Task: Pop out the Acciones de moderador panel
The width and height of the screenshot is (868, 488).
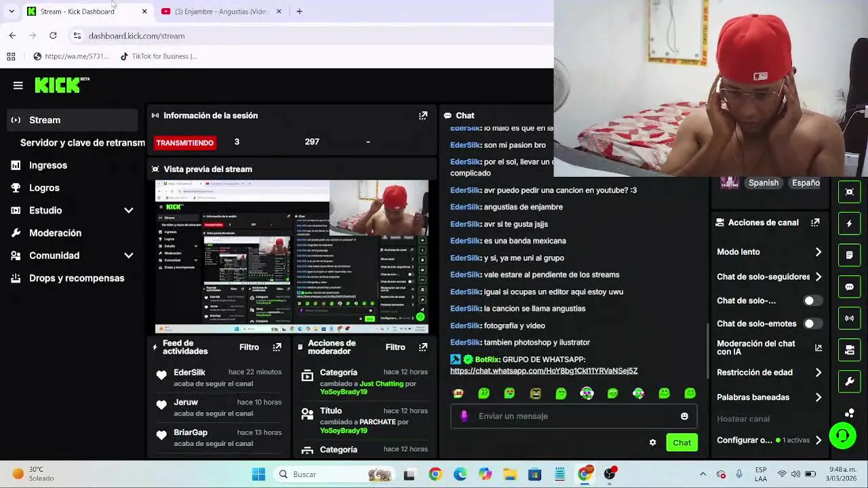Action: 423,347
